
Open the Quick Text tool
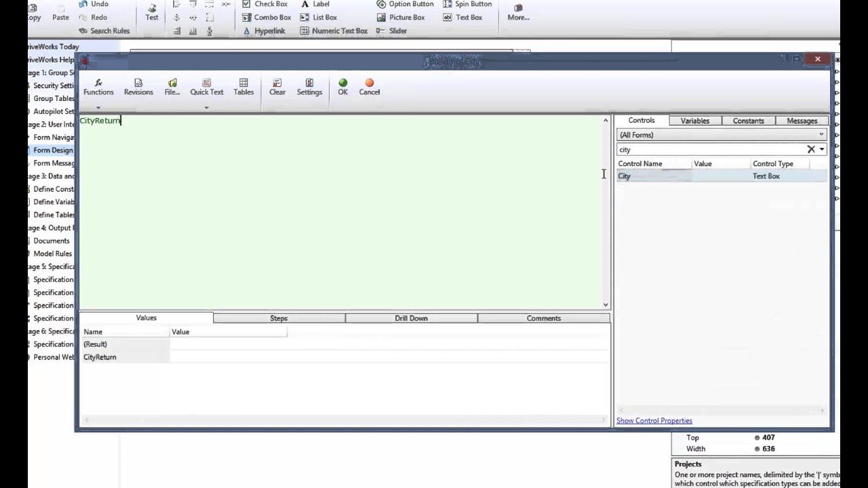206,87
